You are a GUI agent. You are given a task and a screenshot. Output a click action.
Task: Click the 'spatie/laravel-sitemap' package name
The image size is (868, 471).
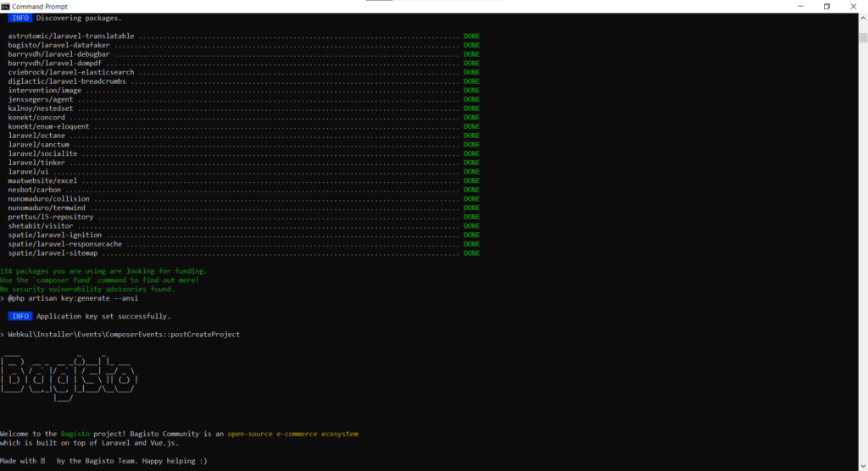pos(53,253)
